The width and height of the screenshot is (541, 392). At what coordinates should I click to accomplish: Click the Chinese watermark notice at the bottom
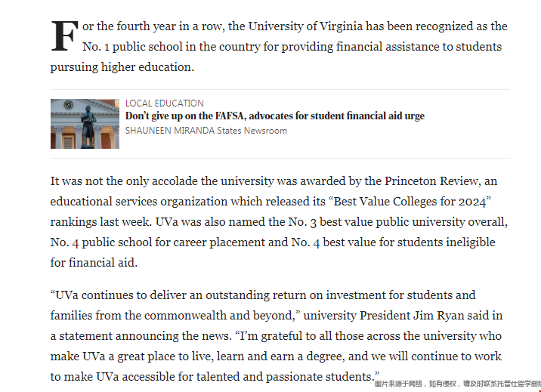pyautogui.click(x=457, y=384)
